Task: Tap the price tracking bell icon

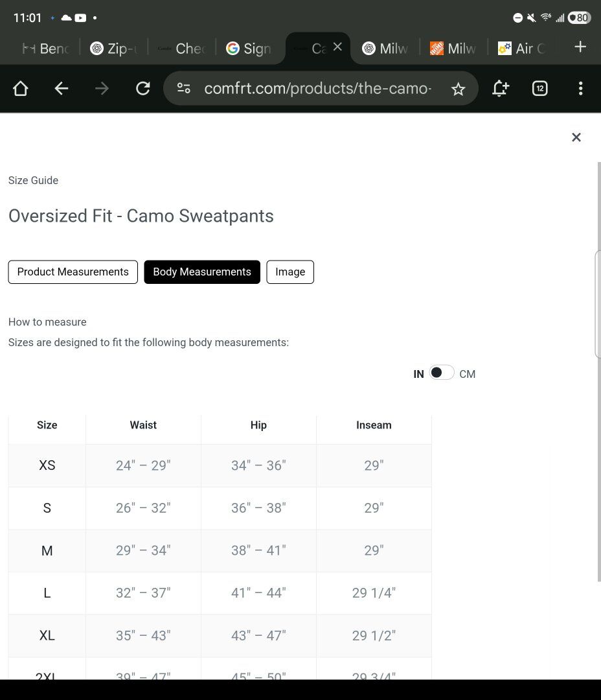Action: (500, 89)
